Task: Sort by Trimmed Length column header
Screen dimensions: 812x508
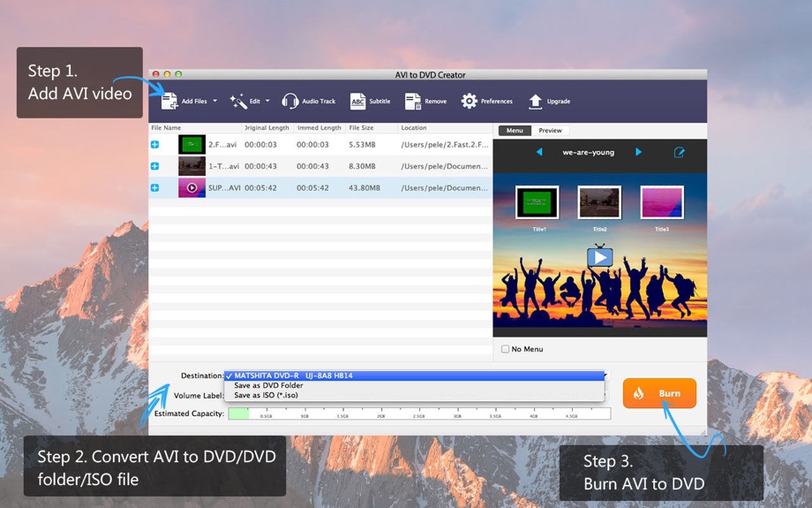Action: (x=320, y=127)
